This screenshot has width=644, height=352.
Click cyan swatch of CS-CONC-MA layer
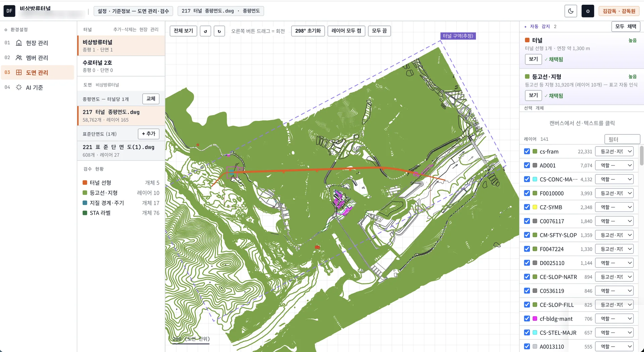[535, 179]
